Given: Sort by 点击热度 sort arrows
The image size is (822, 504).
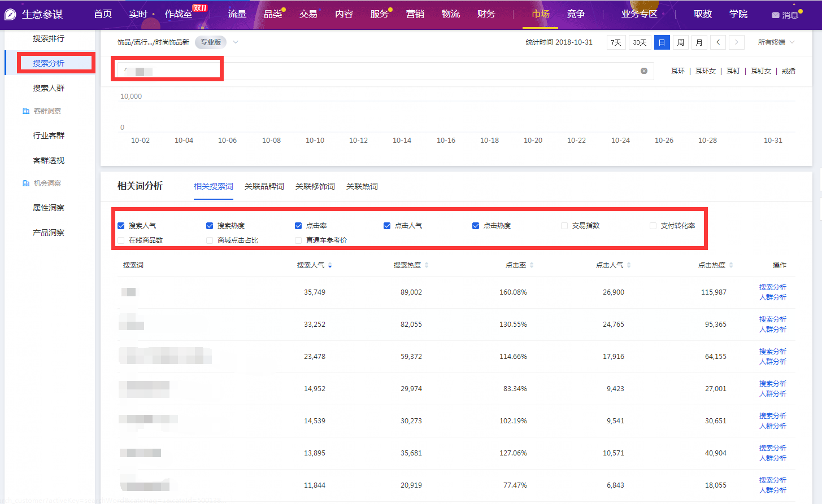Looking at the screenshot, I should click(x=731, y=265).
